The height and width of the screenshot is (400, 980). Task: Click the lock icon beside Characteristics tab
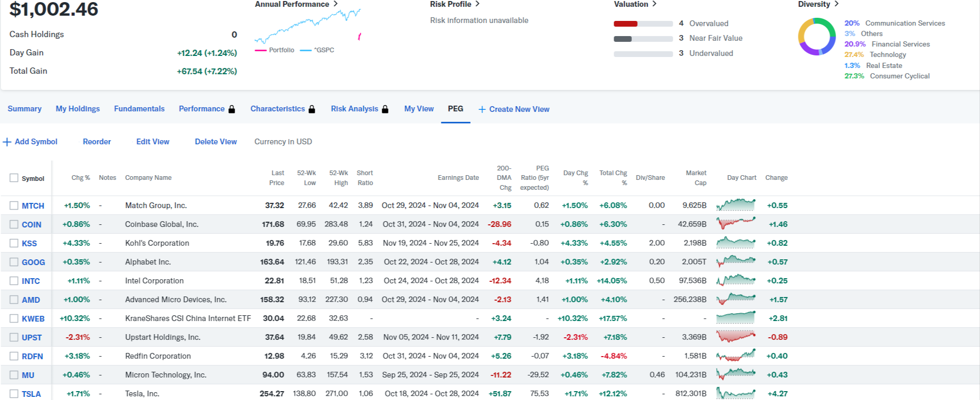point(312,109)
